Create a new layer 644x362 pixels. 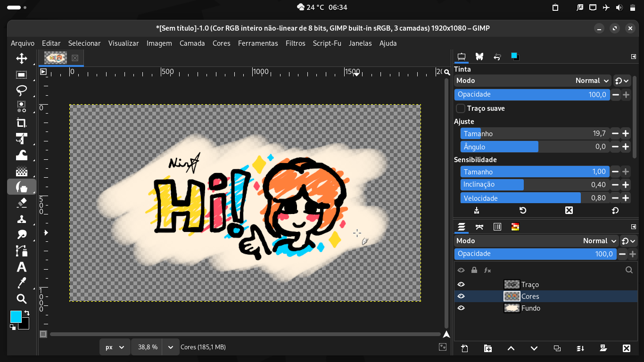coord(464,348)
